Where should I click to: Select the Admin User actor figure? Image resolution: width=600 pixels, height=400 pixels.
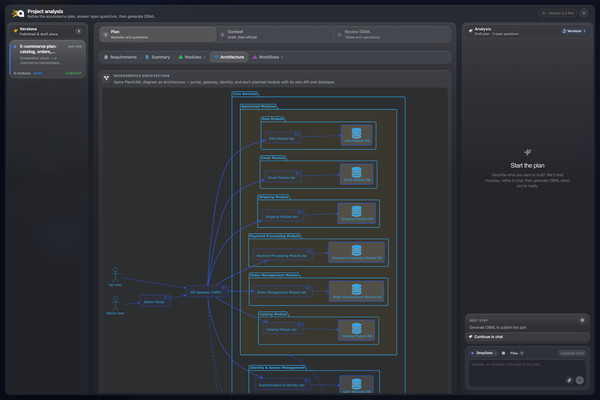point(115,305)
